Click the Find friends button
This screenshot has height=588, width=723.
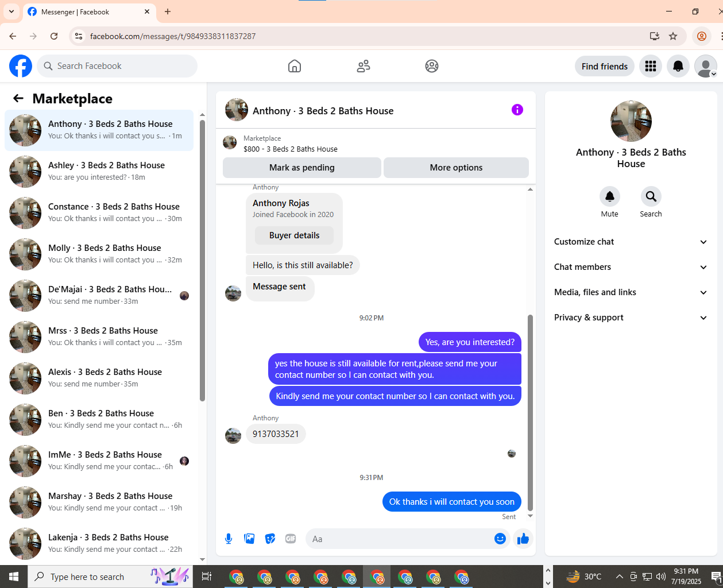(x=605, y=66)
